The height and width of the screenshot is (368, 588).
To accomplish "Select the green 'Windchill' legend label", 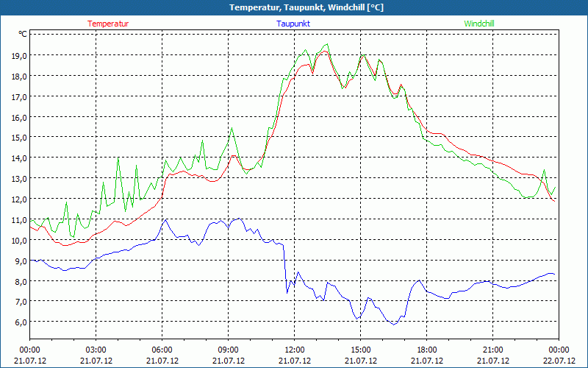I will click(479, 24).
